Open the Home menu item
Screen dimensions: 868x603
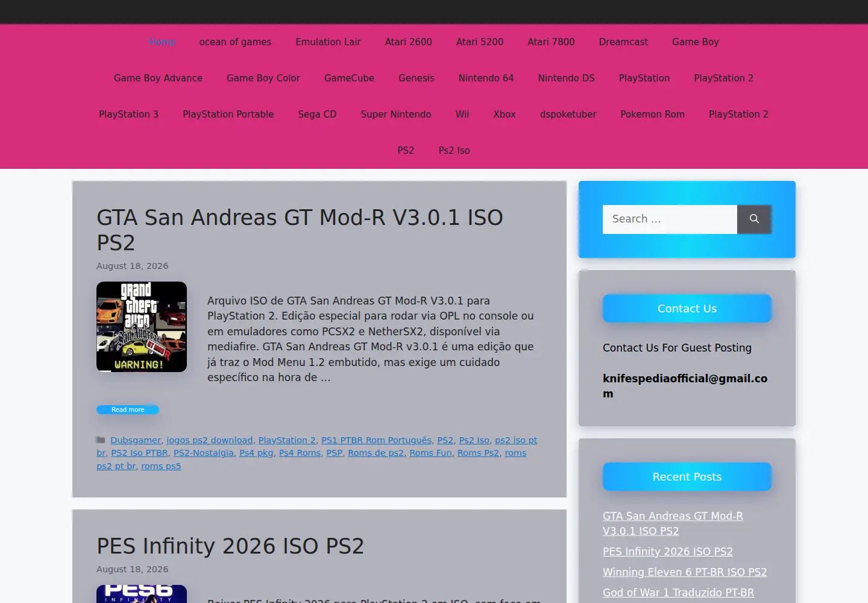point(162,42)
